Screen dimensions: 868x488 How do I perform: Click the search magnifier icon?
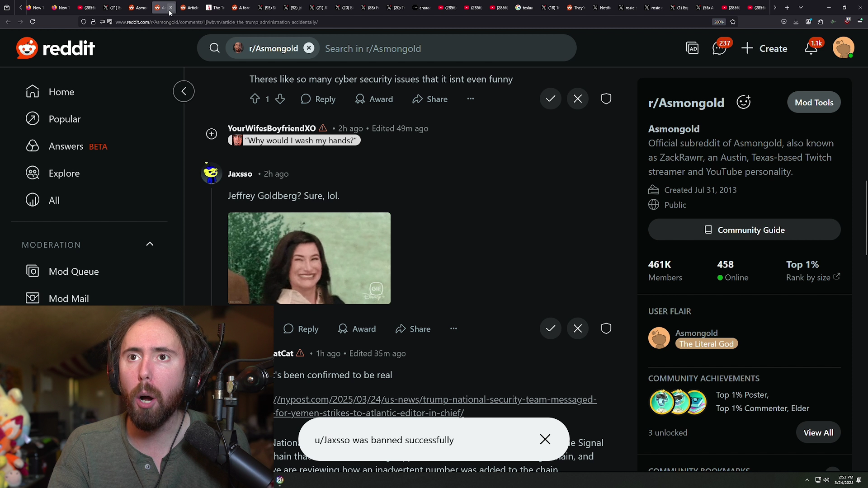point(215,48)
